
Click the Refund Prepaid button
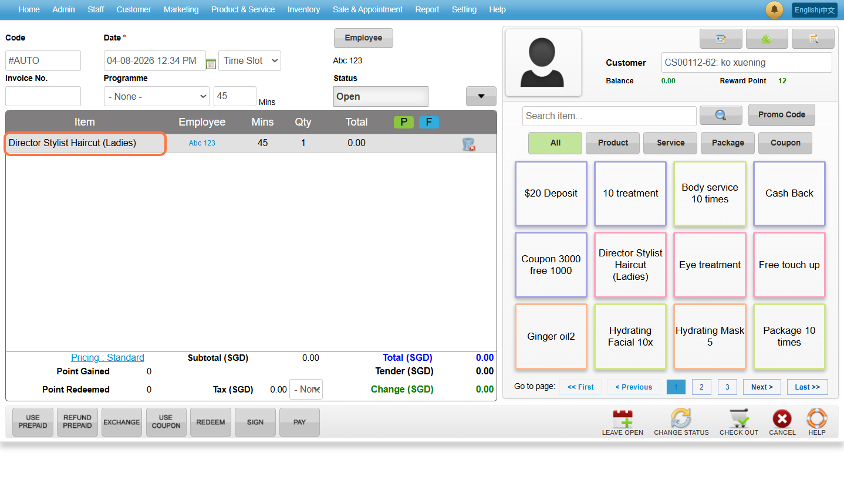[77, 422]
